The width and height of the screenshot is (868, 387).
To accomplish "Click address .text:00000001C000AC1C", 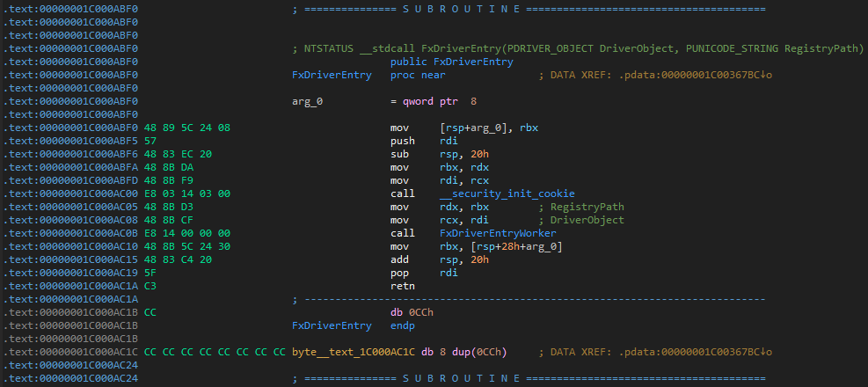I will 70,352.
